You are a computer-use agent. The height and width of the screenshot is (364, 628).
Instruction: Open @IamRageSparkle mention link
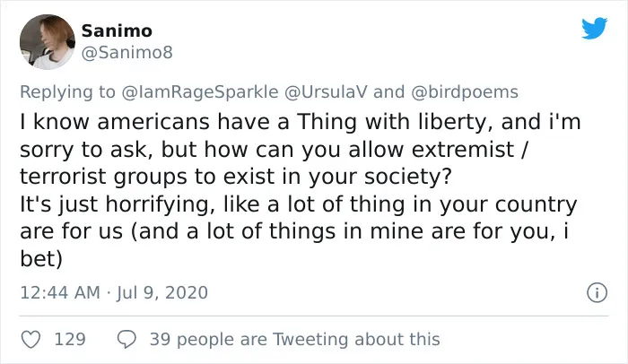point(199,92)
